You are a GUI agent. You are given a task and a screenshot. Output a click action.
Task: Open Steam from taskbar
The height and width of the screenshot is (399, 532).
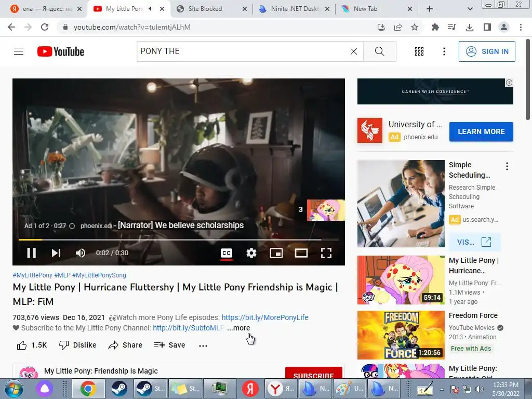coord(119,389)
